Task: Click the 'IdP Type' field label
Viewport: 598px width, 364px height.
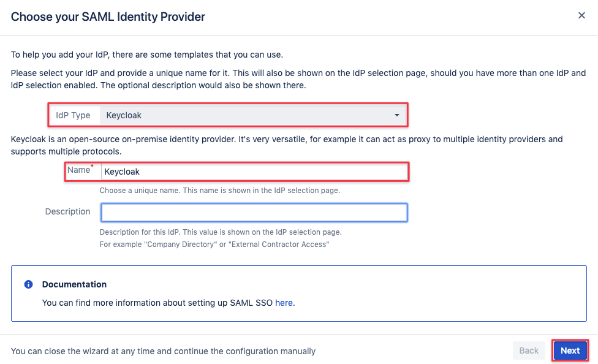Action: pyautogui.click(x=73, y=115)
